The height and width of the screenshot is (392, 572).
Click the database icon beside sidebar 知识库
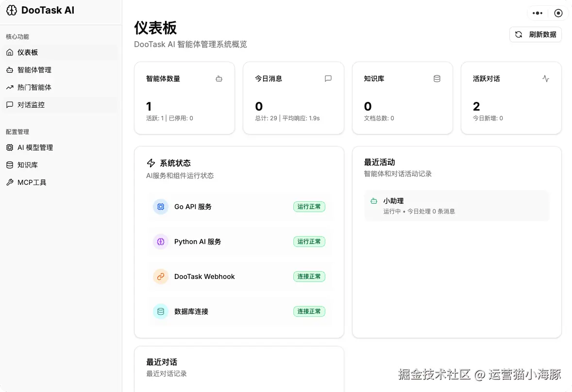[x=10, y=165]
